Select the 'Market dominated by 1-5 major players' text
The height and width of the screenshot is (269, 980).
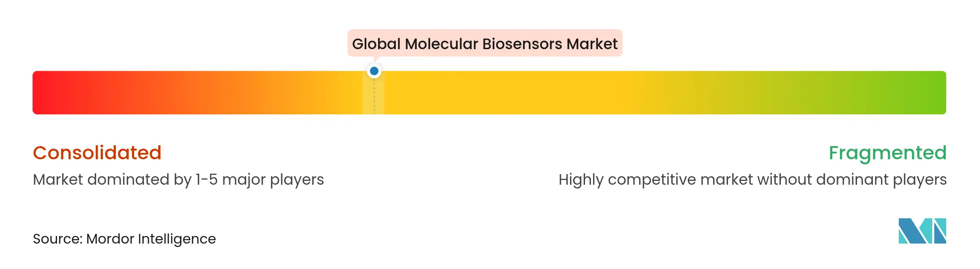click(178, 180)
